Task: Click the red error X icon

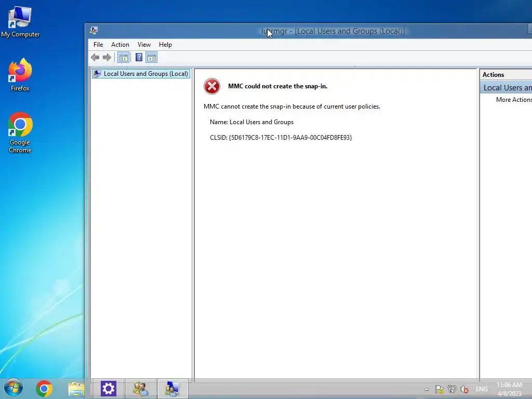Action: (212, 86)
